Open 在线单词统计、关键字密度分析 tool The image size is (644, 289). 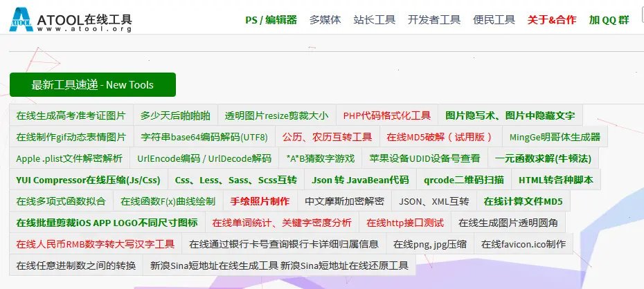pos(282,223)
